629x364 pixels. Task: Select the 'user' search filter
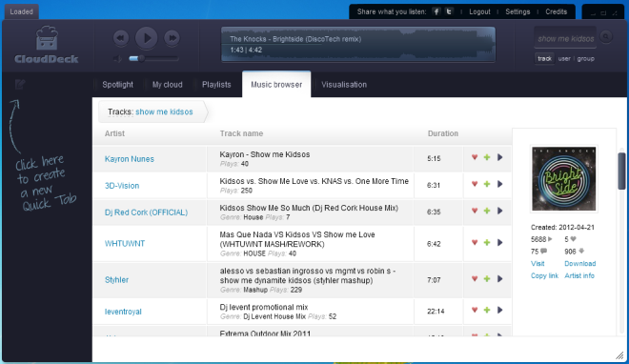point(564,58)
